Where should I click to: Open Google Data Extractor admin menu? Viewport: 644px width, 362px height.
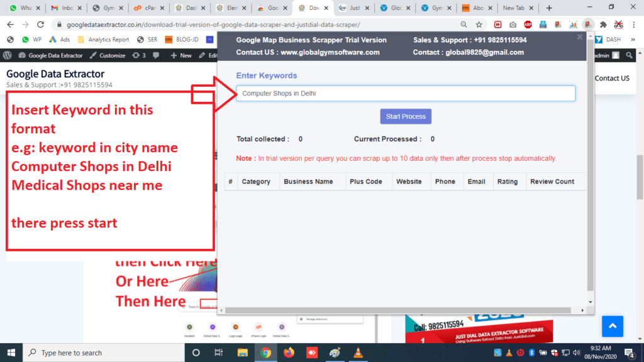point(50,55)
